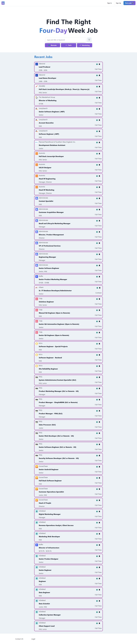Click the 4dayweek logo in the header
137x644 pixels.
point(3,3)
